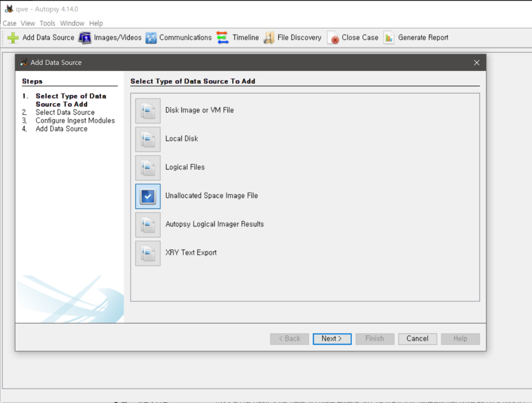Click the dialog's Help button
This screenshot has height=403, width=532.
click(461, 339)
